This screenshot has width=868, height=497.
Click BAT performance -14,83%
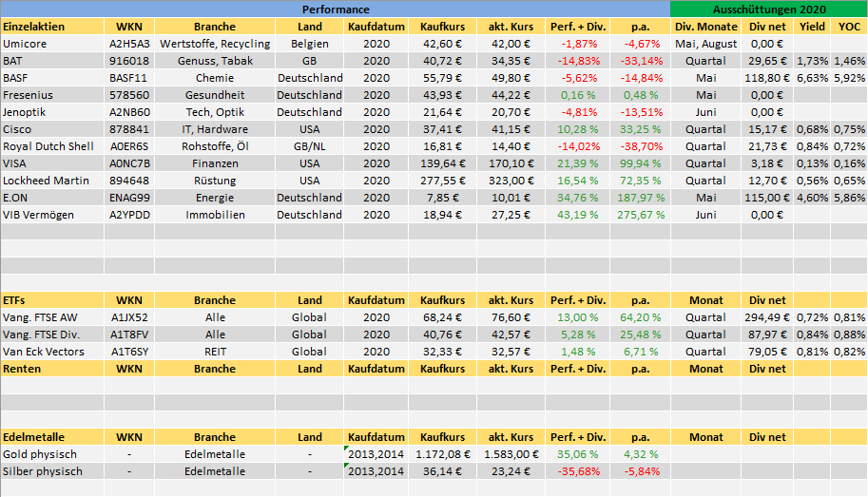tap(578, 61)
